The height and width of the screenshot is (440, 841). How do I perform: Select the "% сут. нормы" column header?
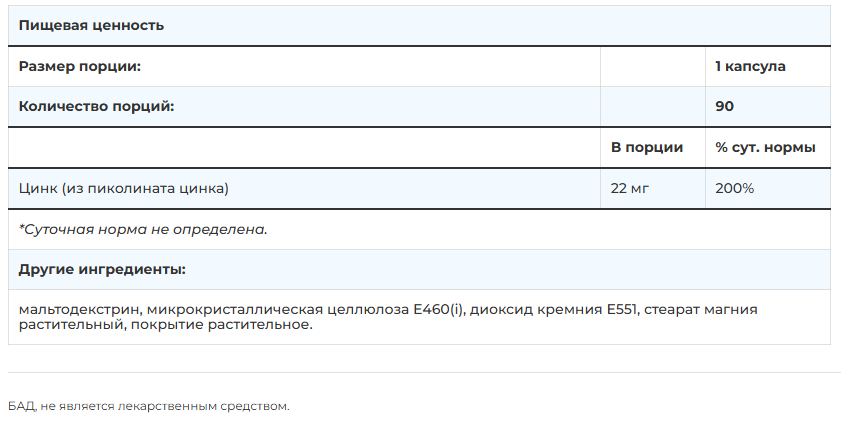tap(765, 147)
